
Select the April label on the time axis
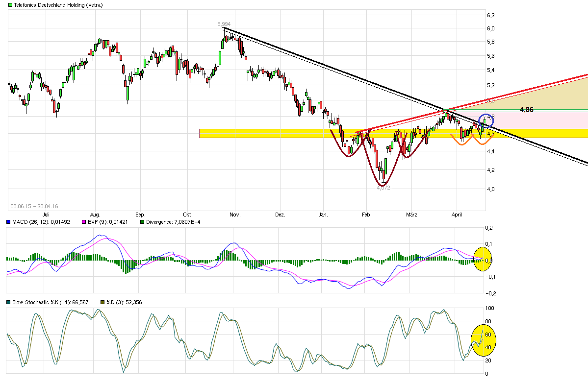coord(457,215)
